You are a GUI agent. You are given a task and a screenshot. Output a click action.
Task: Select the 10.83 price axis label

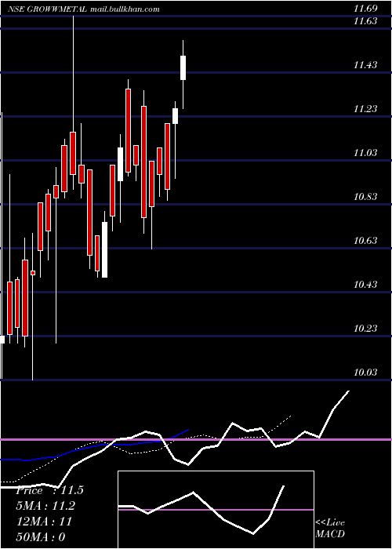[x=365, y=196]
